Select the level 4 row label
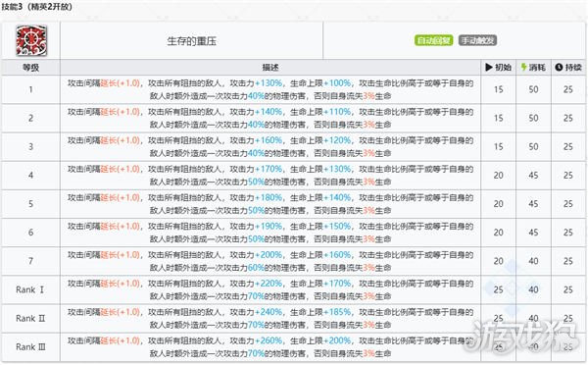Screen dimensions: 588x365 tap(30, 176)
